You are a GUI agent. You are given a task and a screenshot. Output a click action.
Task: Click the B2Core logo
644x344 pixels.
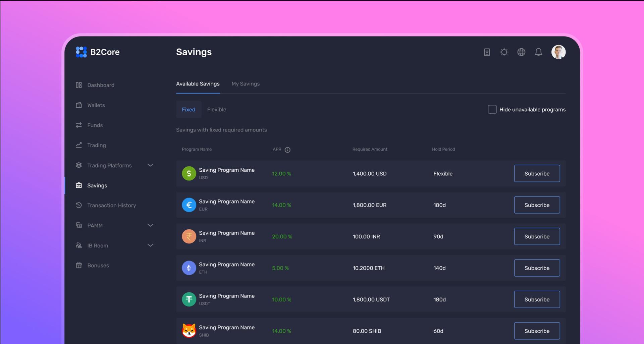click(x=98, y=52)
